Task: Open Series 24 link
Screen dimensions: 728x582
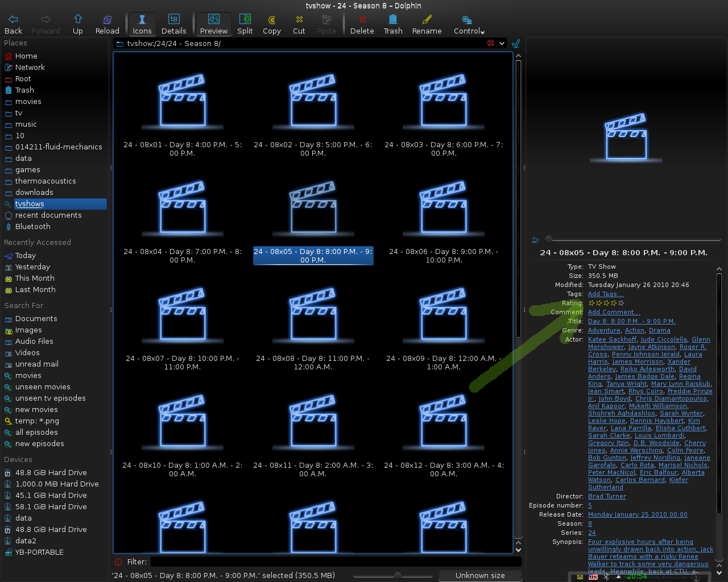Action: click(592, 533)
